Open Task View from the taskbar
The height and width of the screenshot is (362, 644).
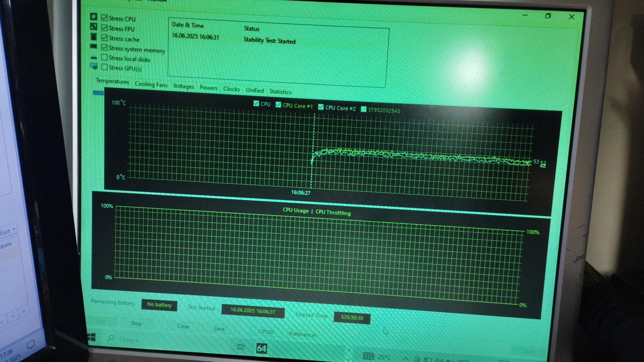tap(241, 347)
